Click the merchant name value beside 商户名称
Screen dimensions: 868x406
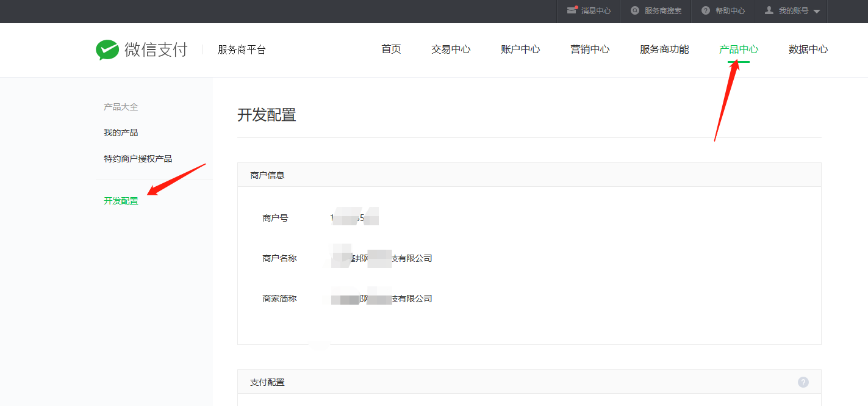(x=381, y=258)
